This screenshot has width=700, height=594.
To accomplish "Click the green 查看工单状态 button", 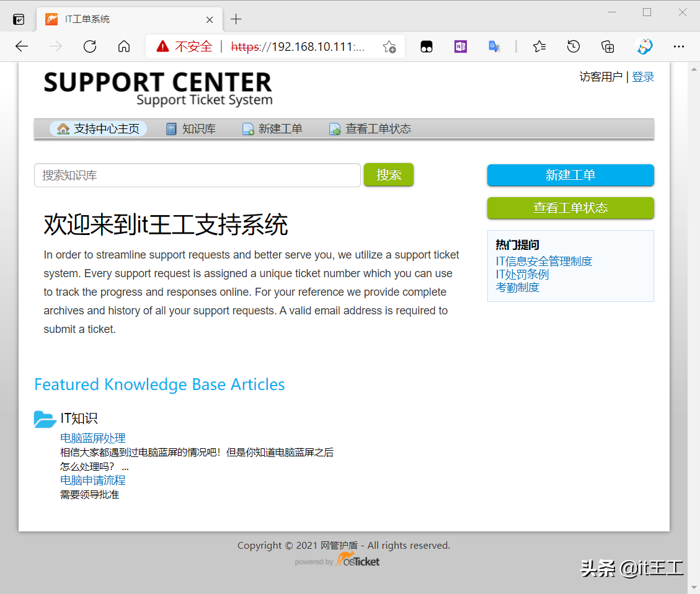I will point(570,208).
